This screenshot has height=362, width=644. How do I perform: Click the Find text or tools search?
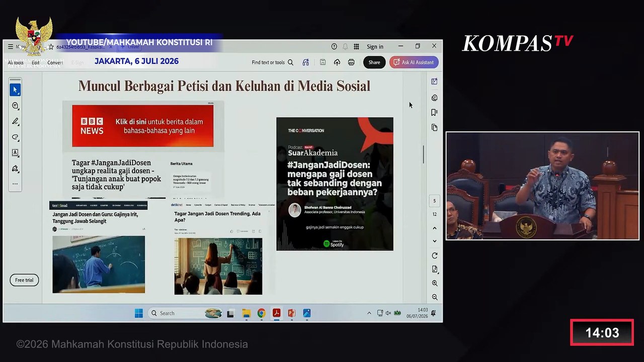pyautogui.click(x=272, y=62)
